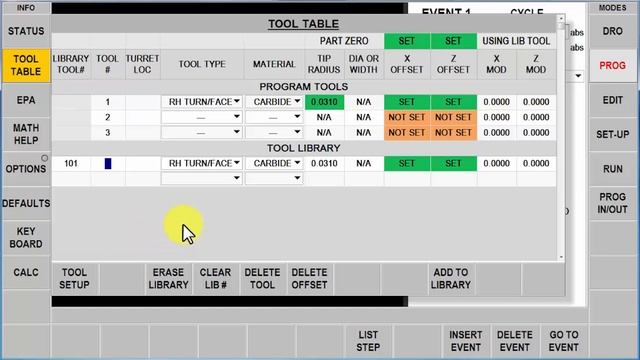Select library tool 101 tip radius cell
Screen dimensions: 640x360
(x=324, y=163)
